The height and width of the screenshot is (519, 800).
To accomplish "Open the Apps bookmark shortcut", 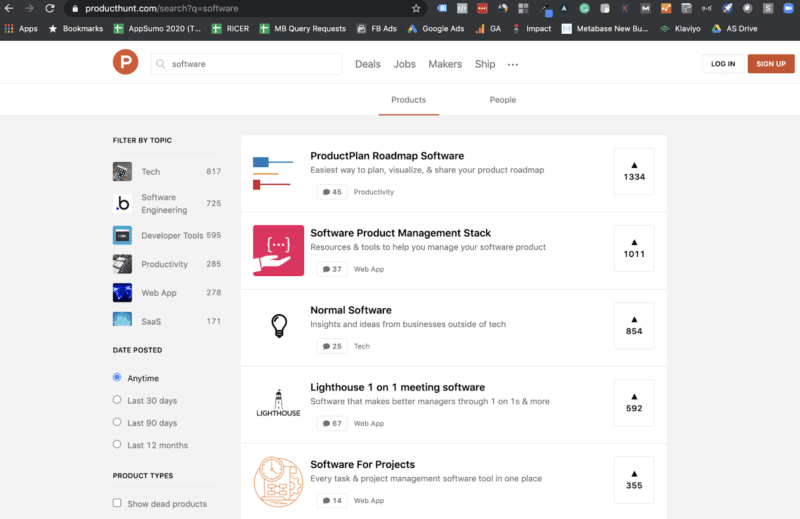I will 21,29.
